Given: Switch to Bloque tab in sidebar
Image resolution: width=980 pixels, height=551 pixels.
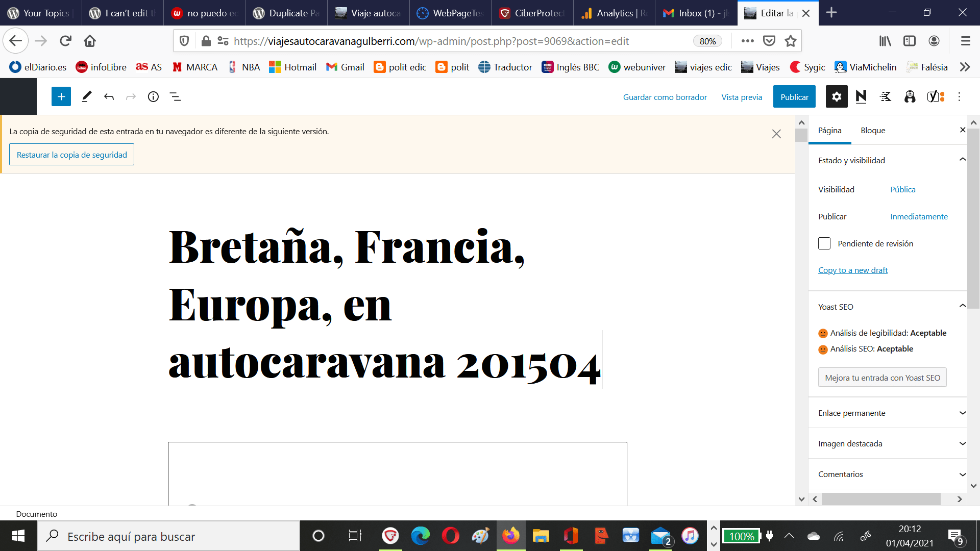Looking at the screenshot, I should point(873,130).
